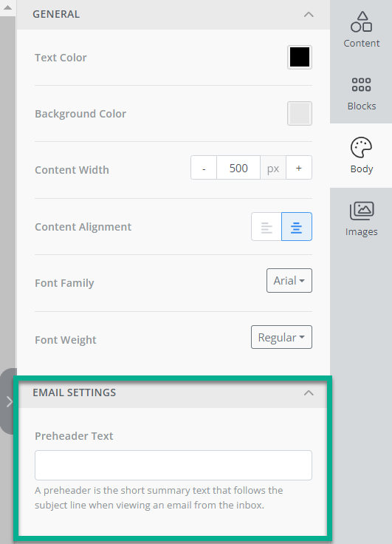Collapse the EMAIL SETTINGS section chevron
The height and width of the screenshot is (544, 392).
[309, 392]
